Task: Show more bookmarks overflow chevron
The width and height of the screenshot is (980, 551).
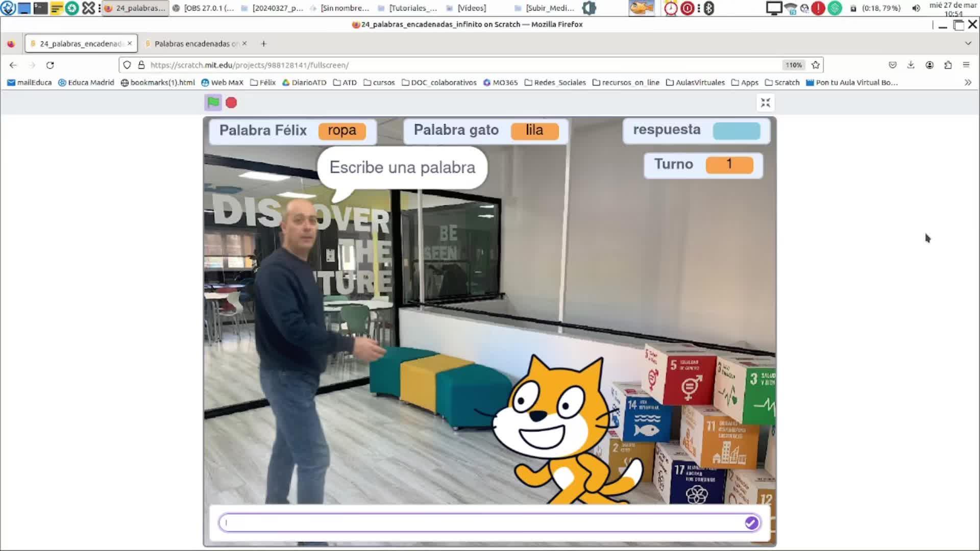Action: point(968,83)
